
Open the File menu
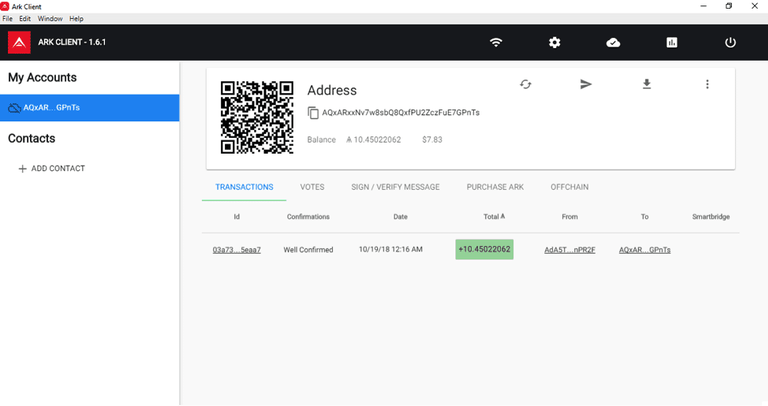(7, 19)
